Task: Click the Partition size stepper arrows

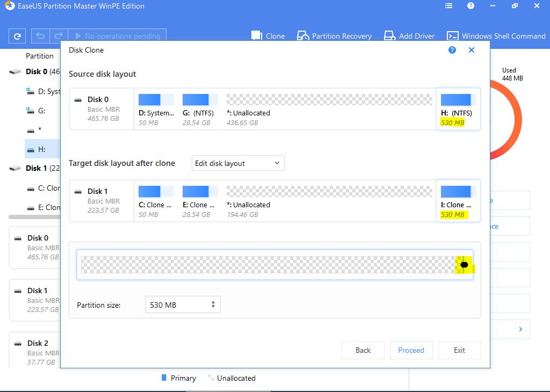Action: 213,304
